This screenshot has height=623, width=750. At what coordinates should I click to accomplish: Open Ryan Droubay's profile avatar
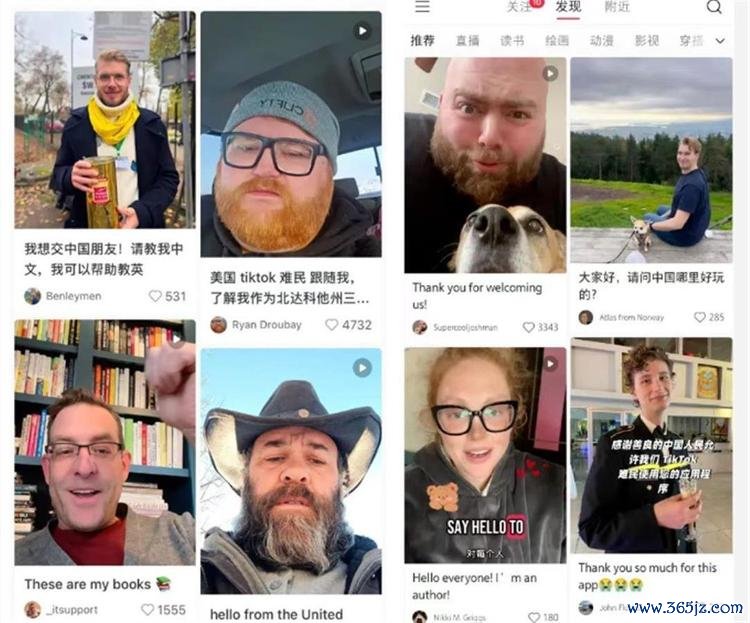pos(219,325)
